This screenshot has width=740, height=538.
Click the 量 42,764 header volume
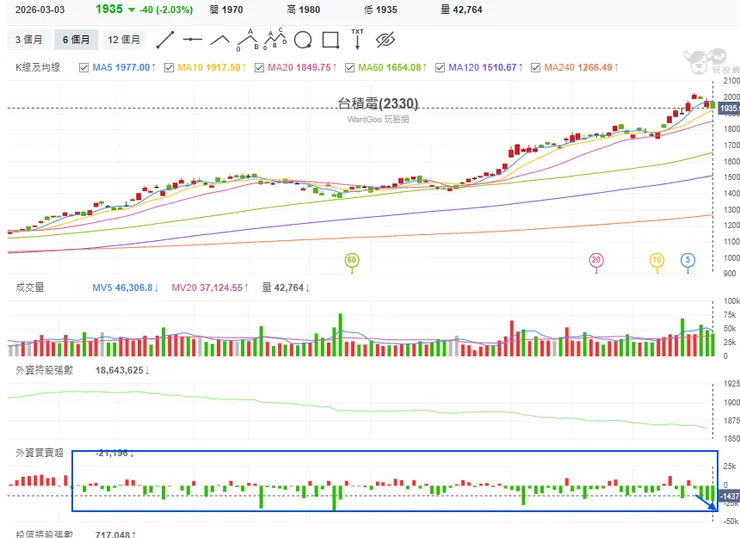pos(462,10)
